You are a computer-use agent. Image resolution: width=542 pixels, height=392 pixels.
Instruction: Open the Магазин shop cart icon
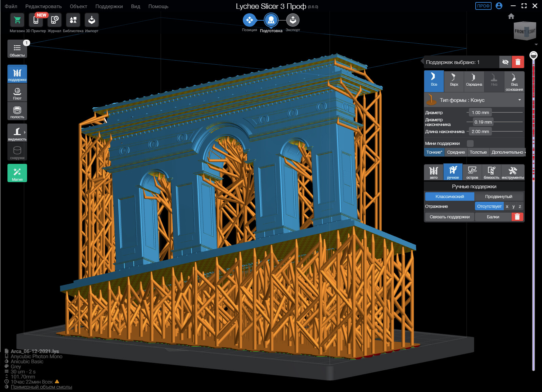(x=17, y=20)
